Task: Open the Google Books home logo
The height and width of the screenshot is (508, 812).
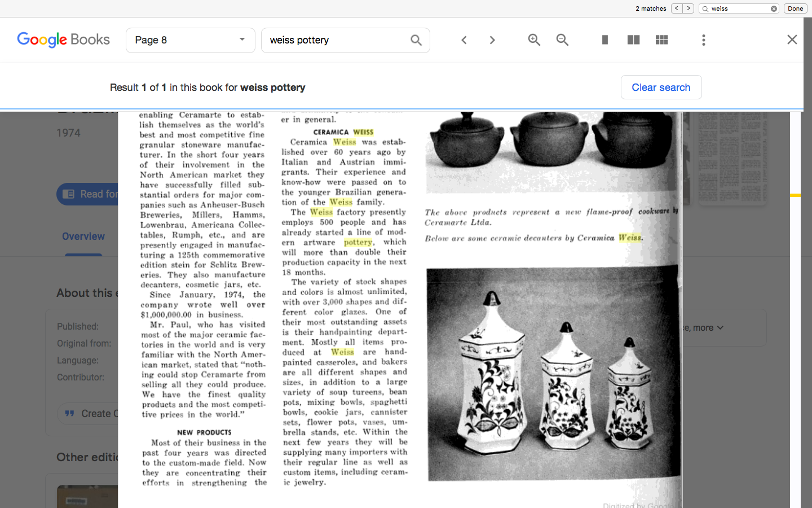Action: click(x=63, y=40)
